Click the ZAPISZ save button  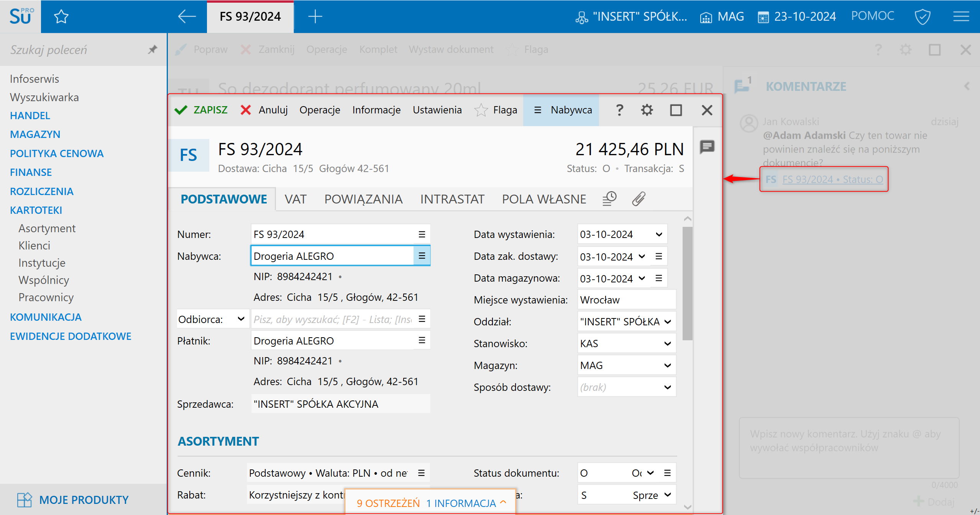point(201,110)
